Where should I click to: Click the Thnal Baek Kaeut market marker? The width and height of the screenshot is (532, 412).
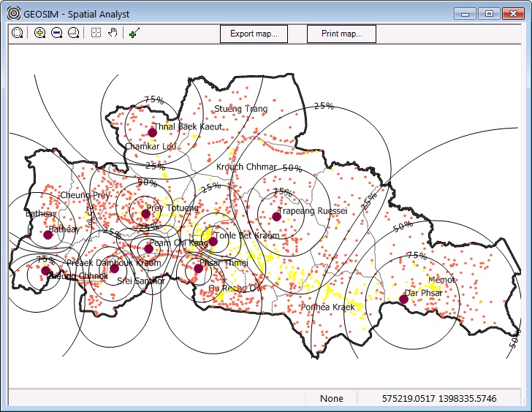pyautogui.click(x=152, y=133)
